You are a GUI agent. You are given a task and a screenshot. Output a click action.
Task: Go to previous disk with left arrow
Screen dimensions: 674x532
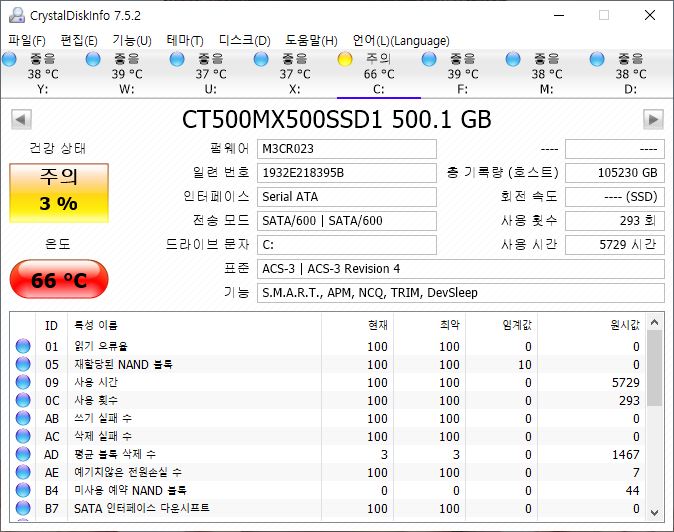(x=21, y=119)
